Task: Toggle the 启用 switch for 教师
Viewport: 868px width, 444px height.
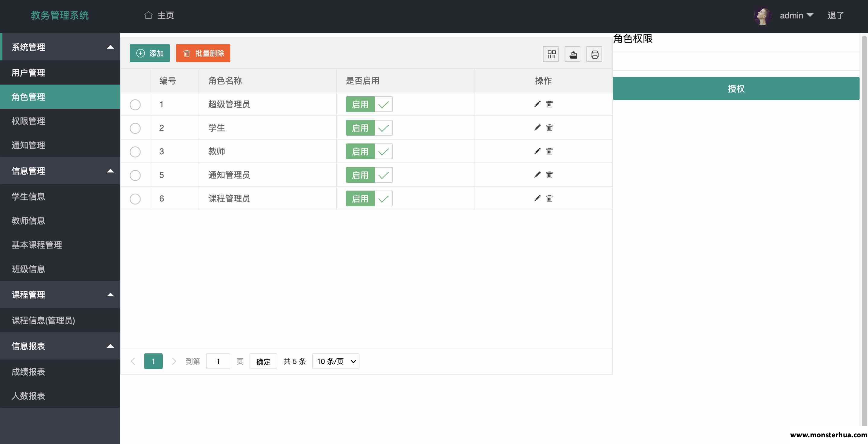Action: (369, 152)
